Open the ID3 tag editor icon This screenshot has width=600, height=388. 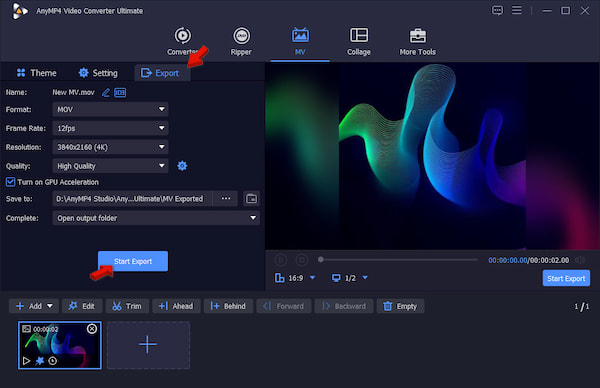pyautogui.click(x=120, y=93)
